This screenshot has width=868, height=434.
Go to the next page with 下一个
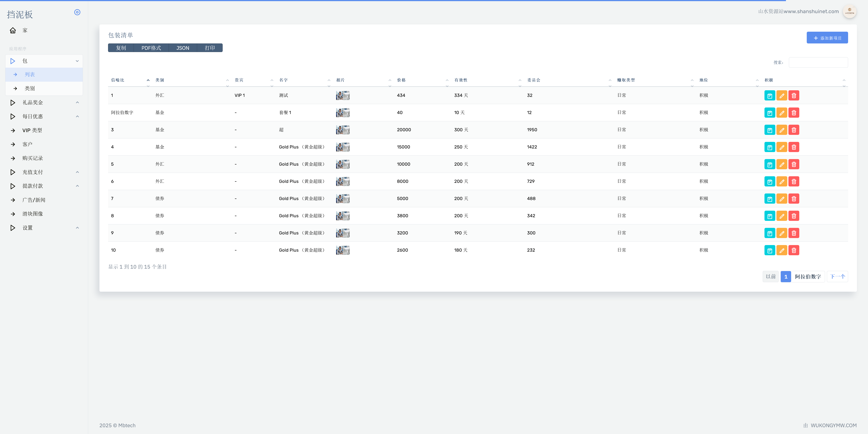[x=837, y=277]
